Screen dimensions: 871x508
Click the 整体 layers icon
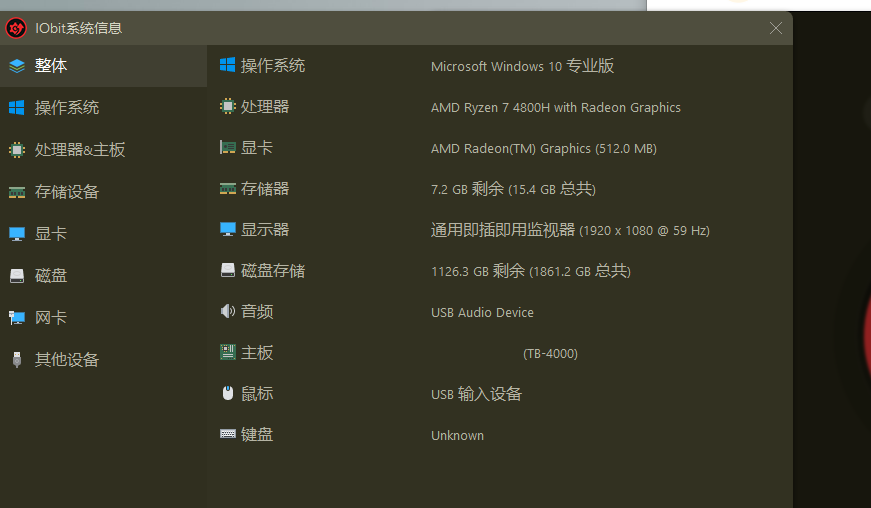click(17, 66)
